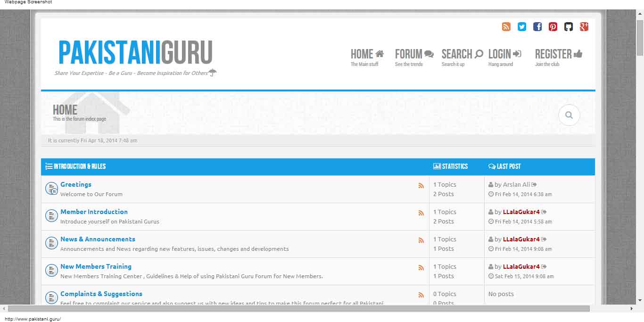Click the Pinterest social icon
The height and width of the screenshot is (322, 644).
pos(553,26)
